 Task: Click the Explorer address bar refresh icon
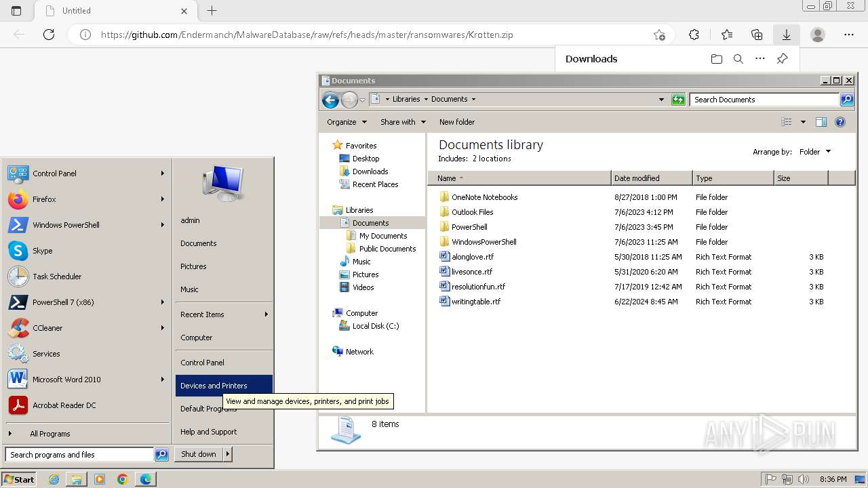678,100
